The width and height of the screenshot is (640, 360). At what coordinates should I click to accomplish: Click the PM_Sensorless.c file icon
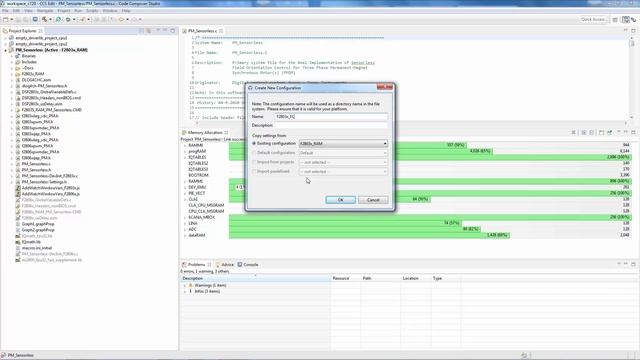18,164
